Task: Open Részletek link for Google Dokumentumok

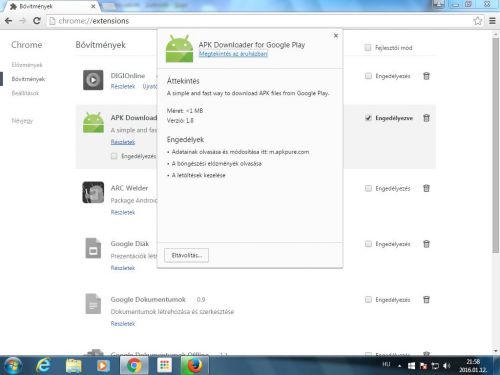Action: [x=123, y=324]
